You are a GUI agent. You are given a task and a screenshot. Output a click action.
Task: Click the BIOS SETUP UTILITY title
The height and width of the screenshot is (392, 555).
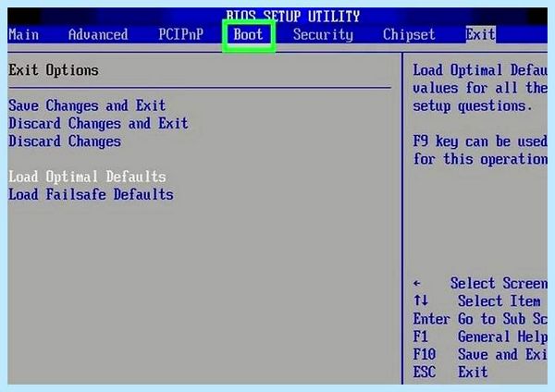[x=293, y=16]
